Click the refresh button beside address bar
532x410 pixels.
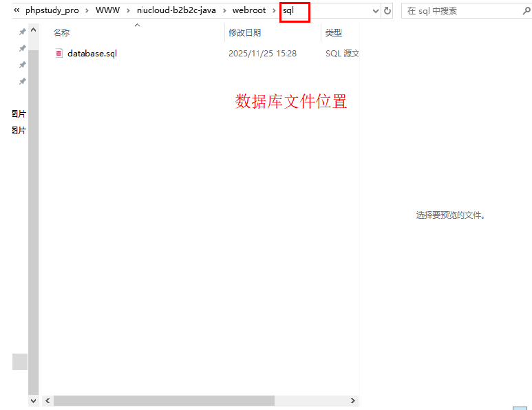coord(387,11)
